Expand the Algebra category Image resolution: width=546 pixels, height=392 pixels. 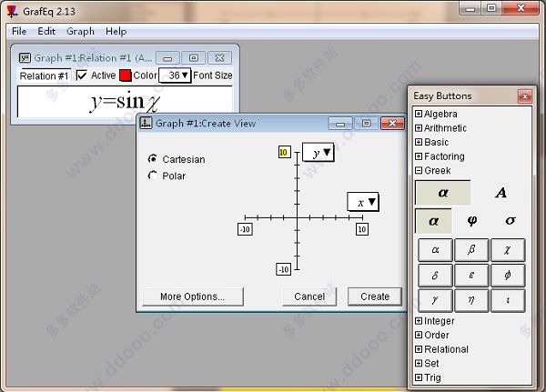pyautogui.click(x=419, y=114)
